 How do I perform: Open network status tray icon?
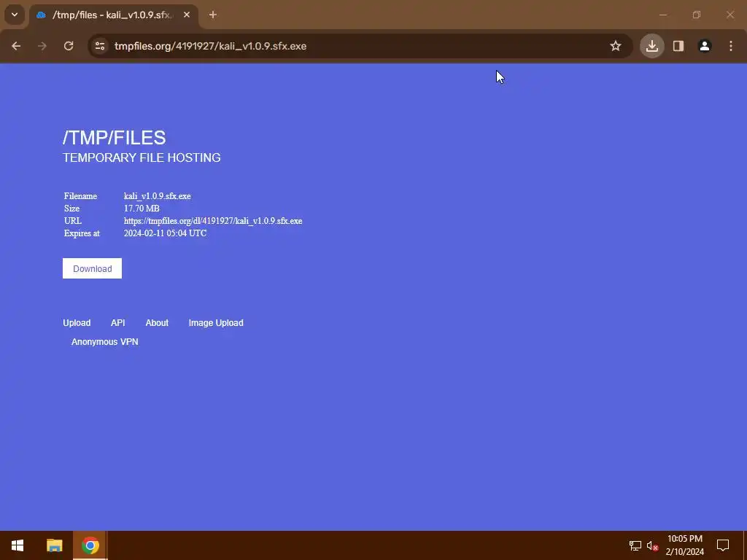[635, 545]
